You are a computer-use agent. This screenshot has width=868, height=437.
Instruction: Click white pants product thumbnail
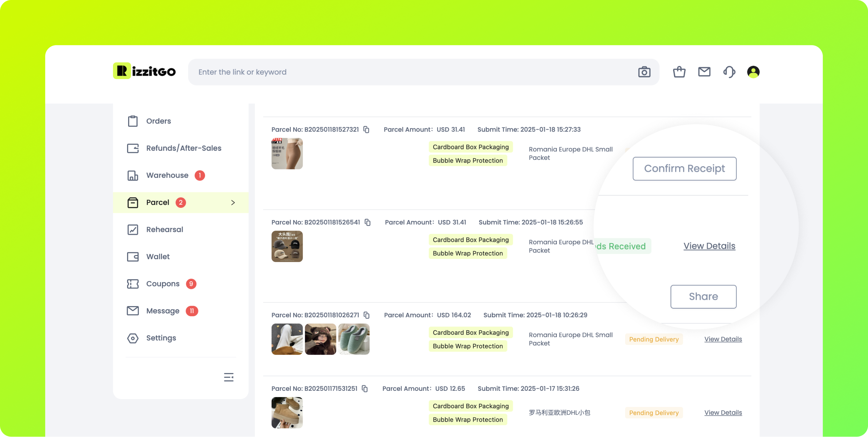287,339
